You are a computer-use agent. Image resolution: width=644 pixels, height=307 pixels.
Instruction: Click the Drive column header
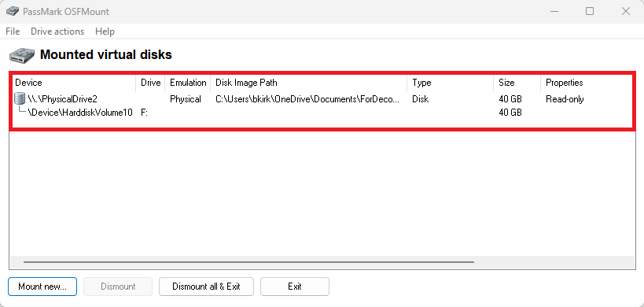150,83
